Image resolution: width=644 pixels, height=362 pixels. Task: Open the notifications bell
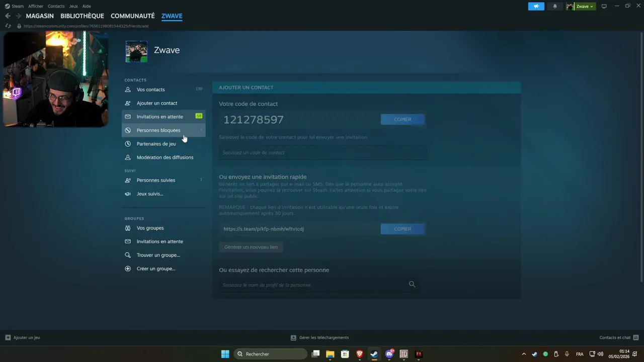point(555,6)
